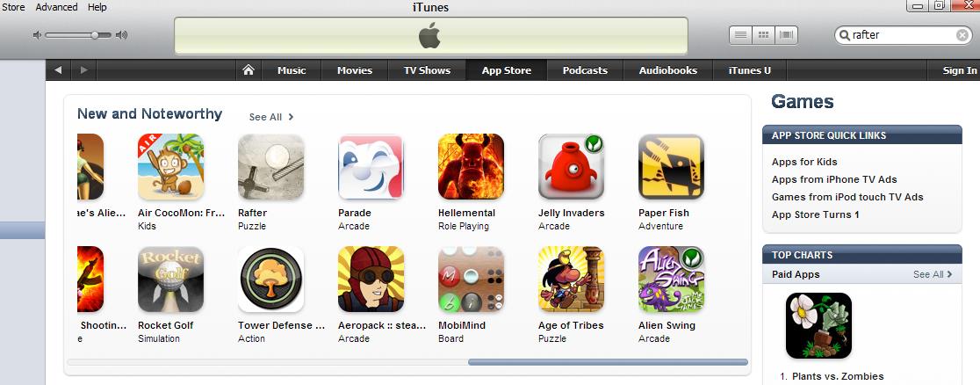This screenshot has width=980, height=385.
Task: Click the Plants vs. Zombies title
Action: [x=838, y=376]
